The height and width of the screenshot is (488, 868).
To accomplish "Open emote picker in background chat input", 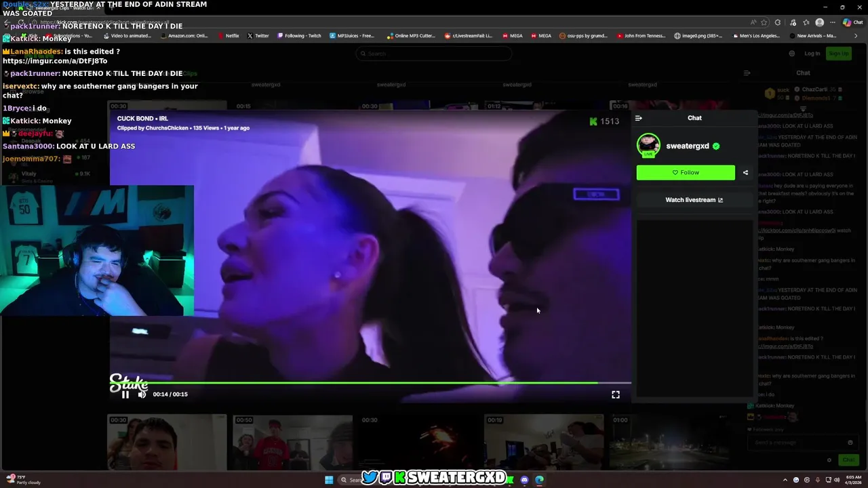I will [850, 443].
